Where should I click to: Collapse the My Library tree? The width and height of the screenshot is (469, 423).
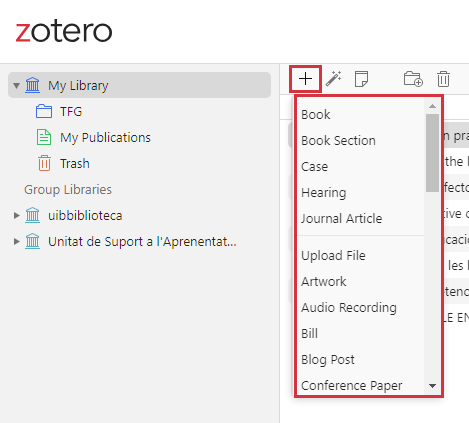coord(16,86)
